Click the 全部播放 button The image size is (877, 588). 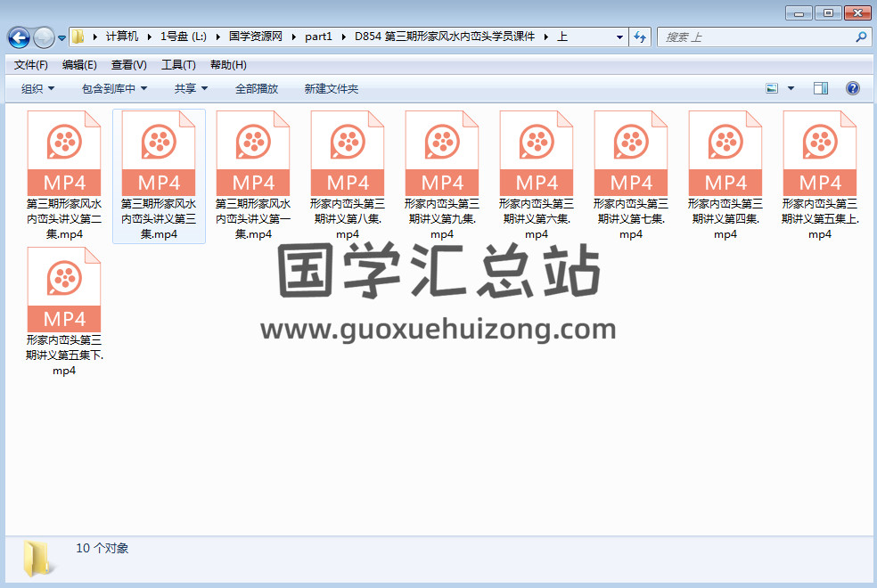click(257, 88)
